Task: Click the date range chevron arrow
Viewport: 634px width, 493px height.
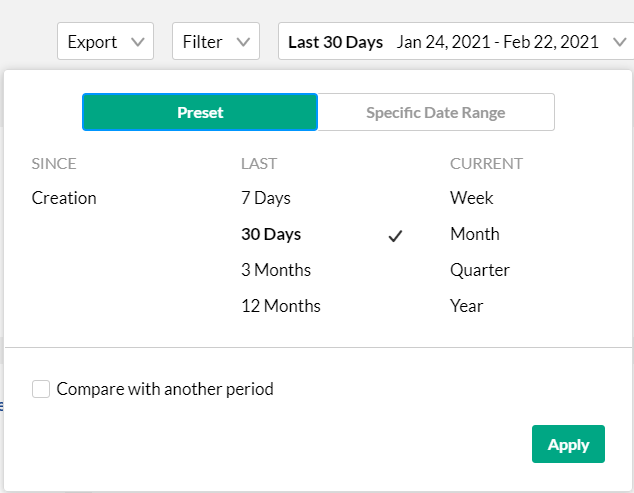Action: (618, 42)
